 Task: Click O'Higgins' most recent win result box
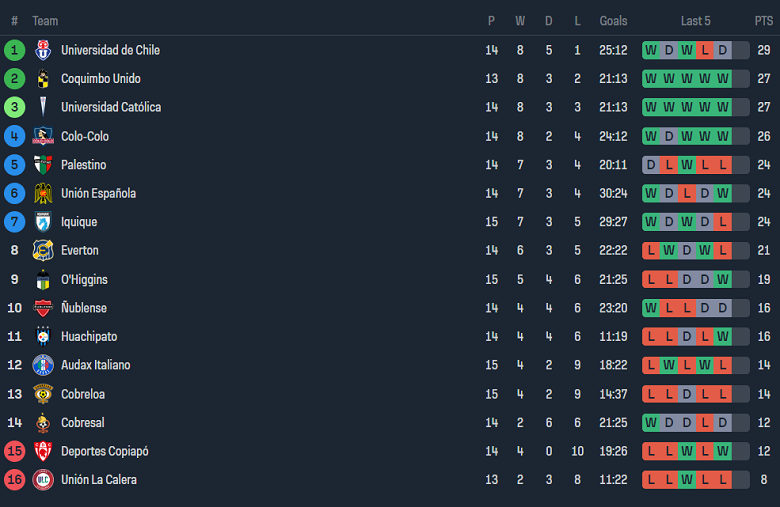click(722, 279)
